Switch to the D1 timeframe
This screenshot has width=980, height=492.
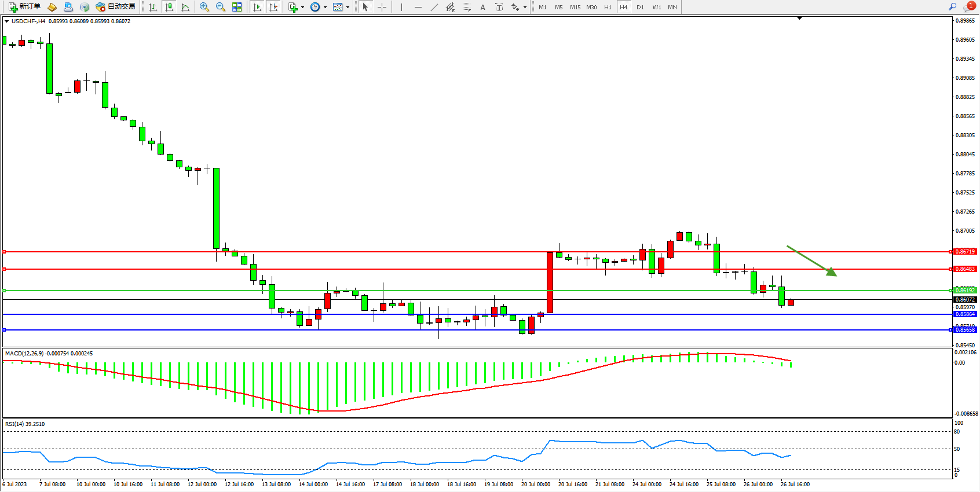point(640,7)
